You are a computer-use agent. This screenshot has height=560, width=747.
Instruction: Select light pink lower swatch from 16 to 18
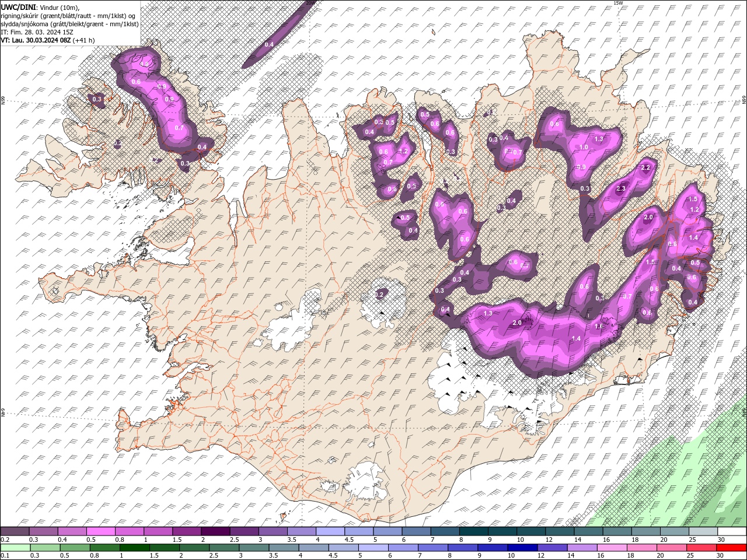click(612, 548)
